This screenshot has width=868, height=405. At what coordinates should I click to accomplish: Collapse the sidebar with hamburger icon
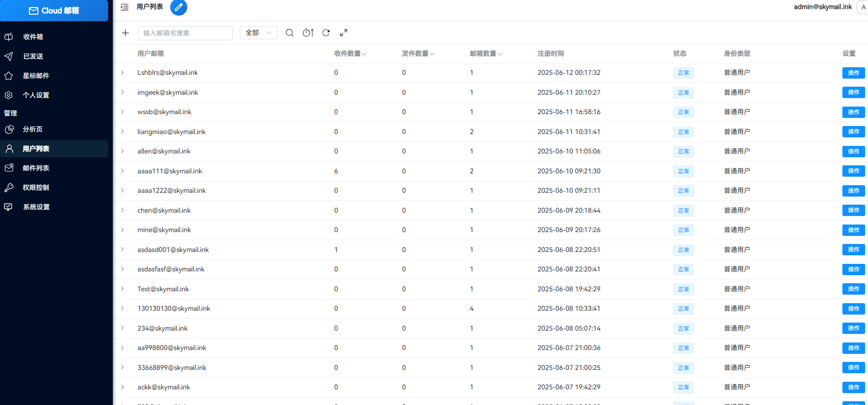tap(125, 7)
